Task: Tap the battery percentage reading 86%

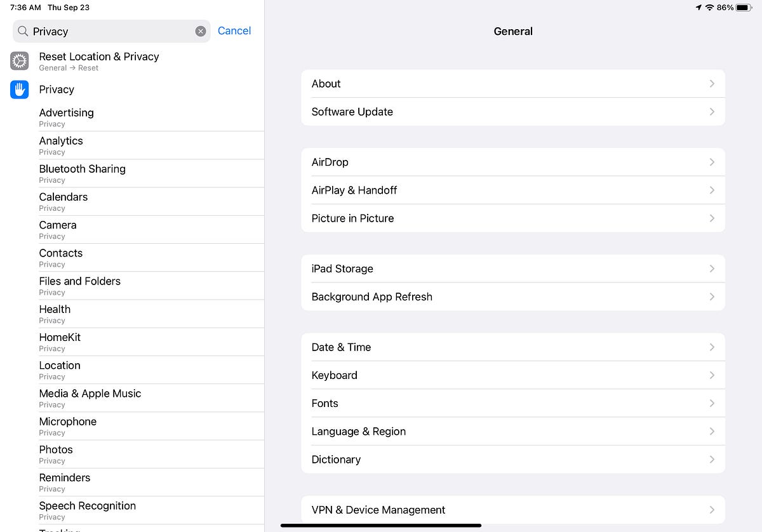Action: 724,8
